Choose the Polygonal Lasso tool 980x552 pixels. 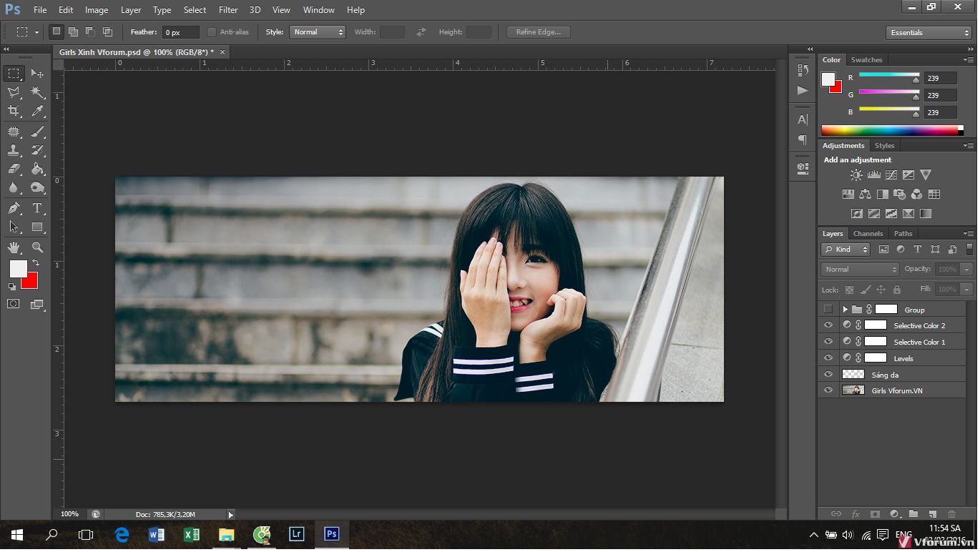pyautogui.click(x=14, y=92)
